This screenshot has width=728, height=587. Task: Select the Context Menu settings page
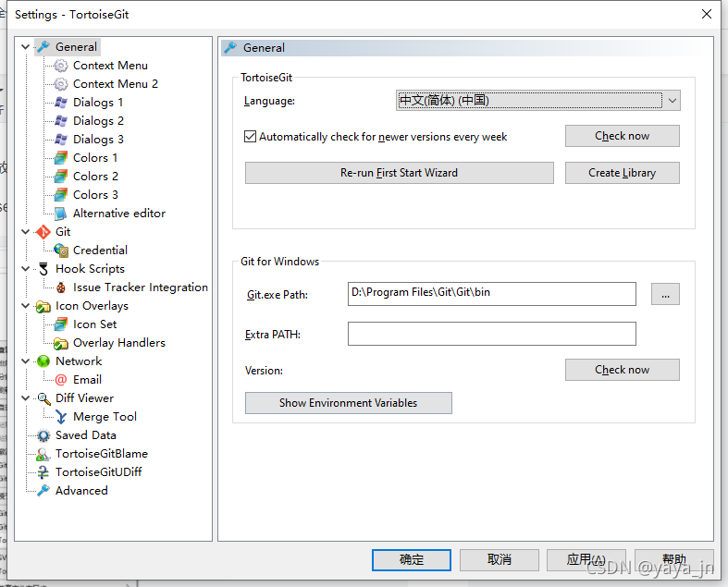pyautogui.click(x=110, y=66)
